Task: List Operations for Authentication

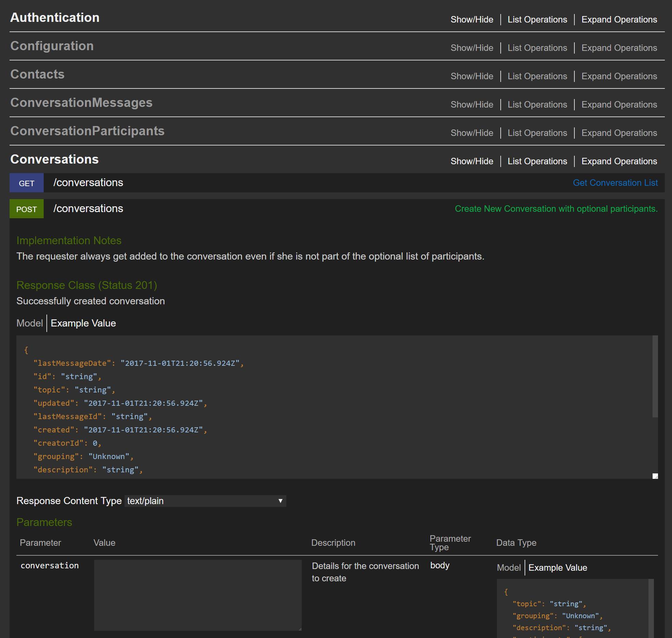Action: pyautogui.click(x=537, y=19)
